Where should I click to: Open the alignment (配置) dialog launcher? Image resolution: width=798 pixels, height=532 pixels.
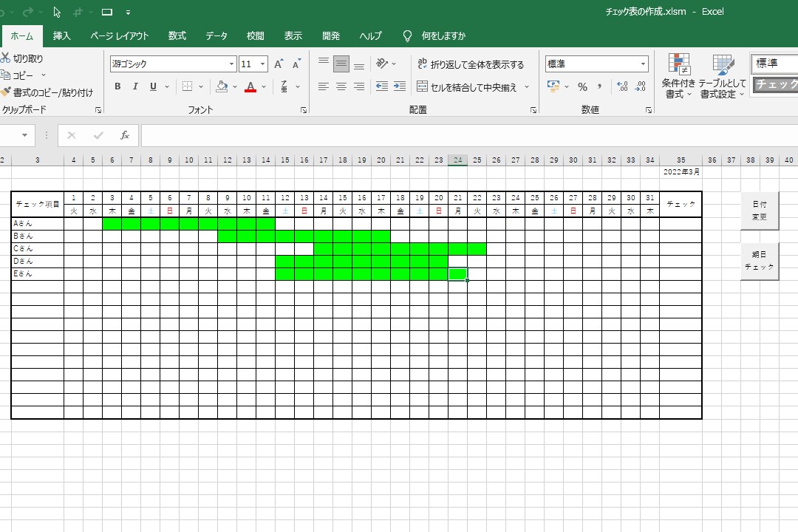pos(533,110)
